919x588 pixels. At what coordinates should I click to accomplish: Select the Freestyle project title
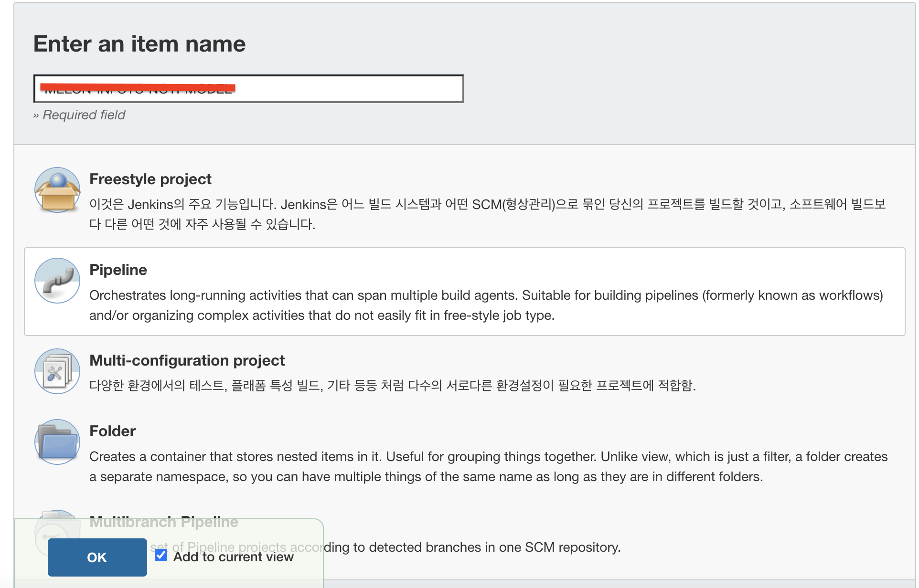pos(150,179)
